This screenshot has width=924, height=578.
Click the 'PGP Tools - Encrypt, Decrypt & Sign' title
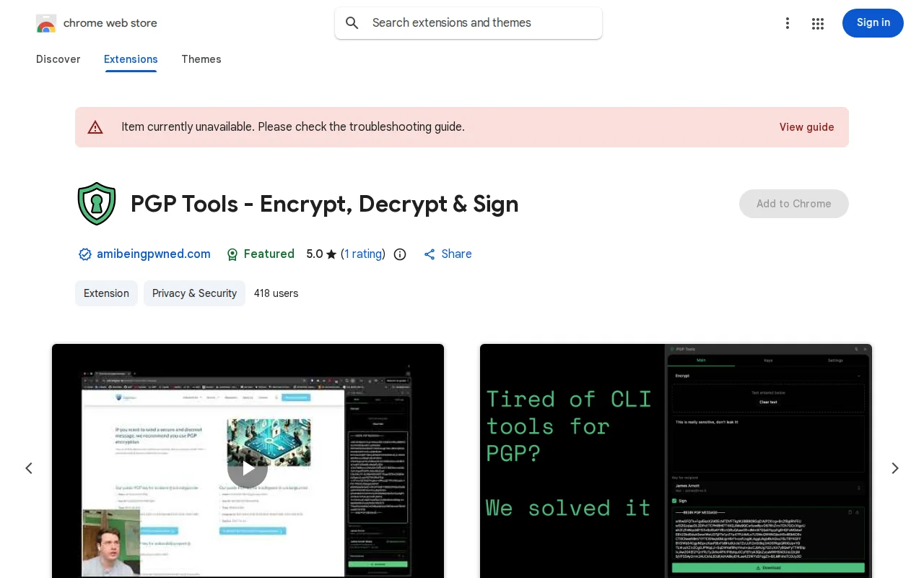(325, 204)
